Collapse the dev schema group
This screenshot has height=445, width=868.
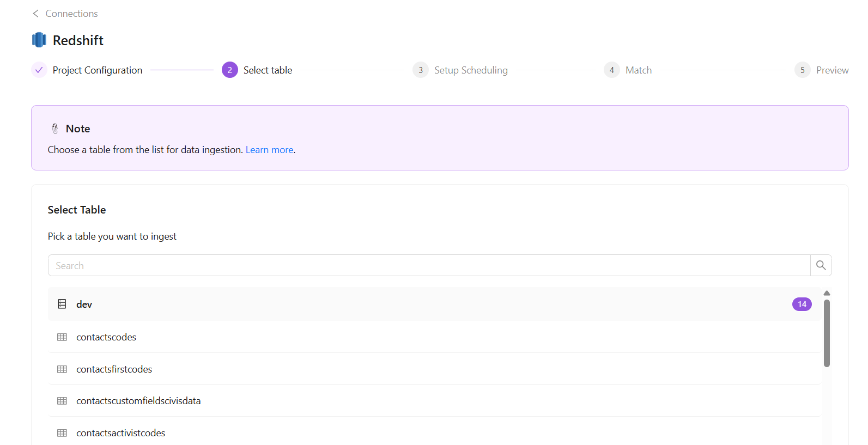(x=84, y=304)
